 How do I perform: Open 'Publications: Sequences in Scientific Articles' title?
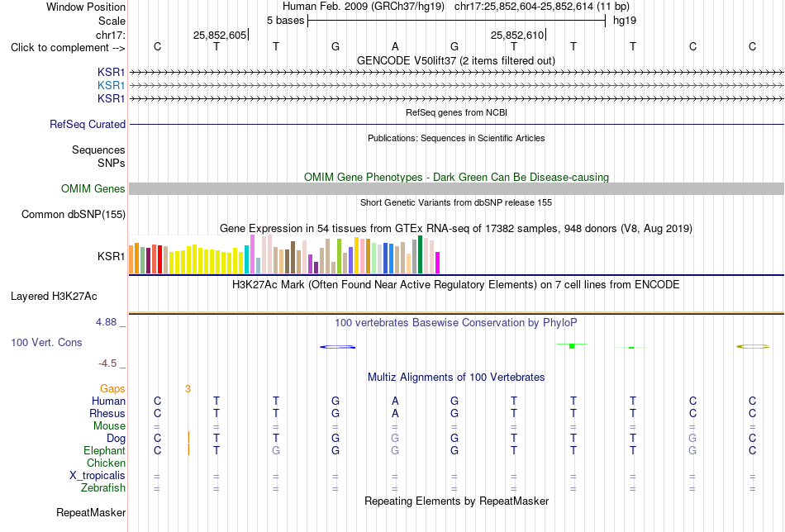tap(456, 138)
